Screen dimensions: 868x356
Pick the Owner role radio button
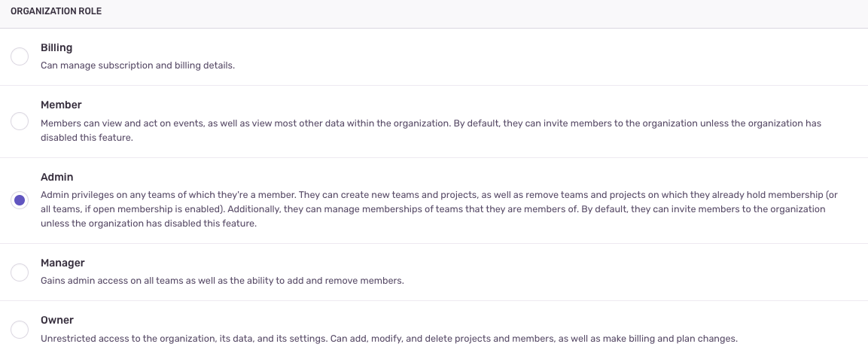coord(20,330)
